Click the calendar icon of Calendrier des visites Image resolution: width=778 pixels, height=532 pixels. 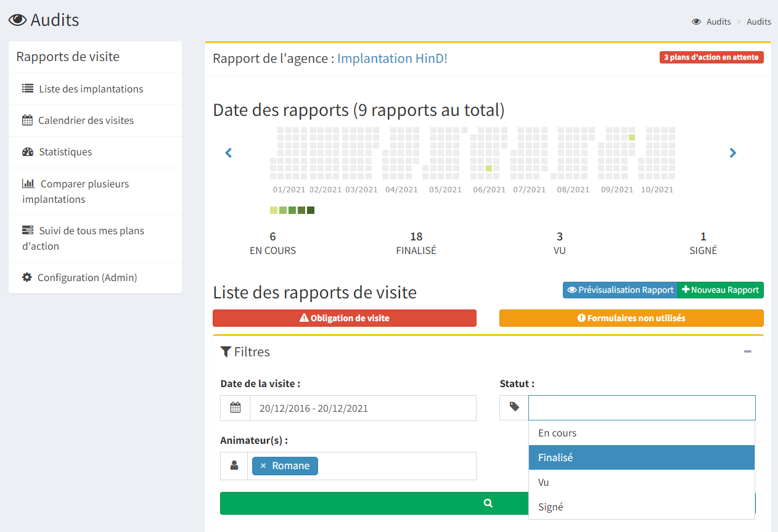[27, 120]
